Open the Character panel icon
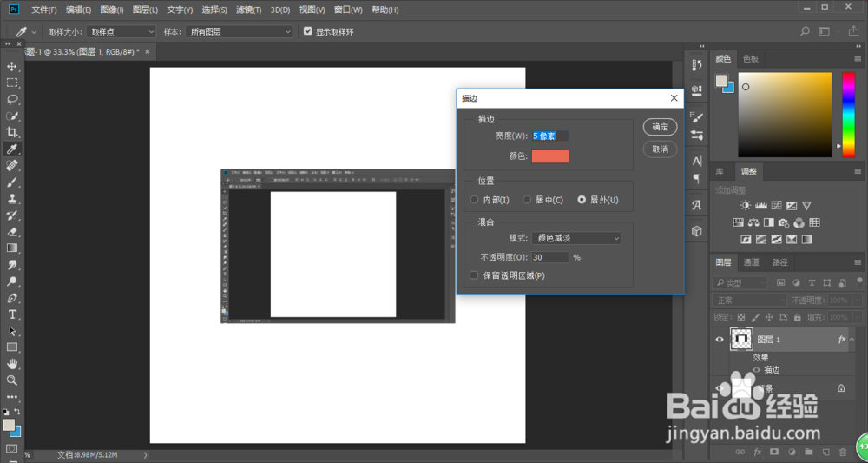Viewport: 868px width, 463px height. (x=697, y=162)
